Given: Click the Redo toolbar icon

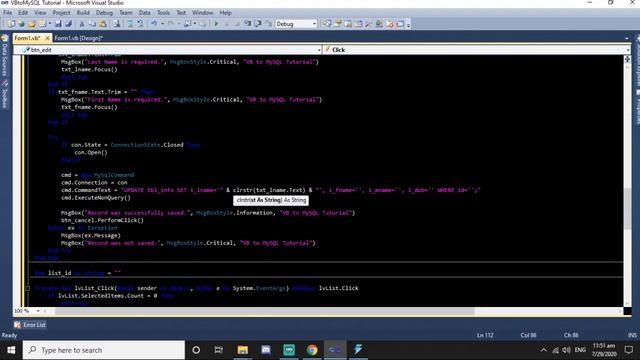Looking at the screenshot, I should click(x=171, y=24).
